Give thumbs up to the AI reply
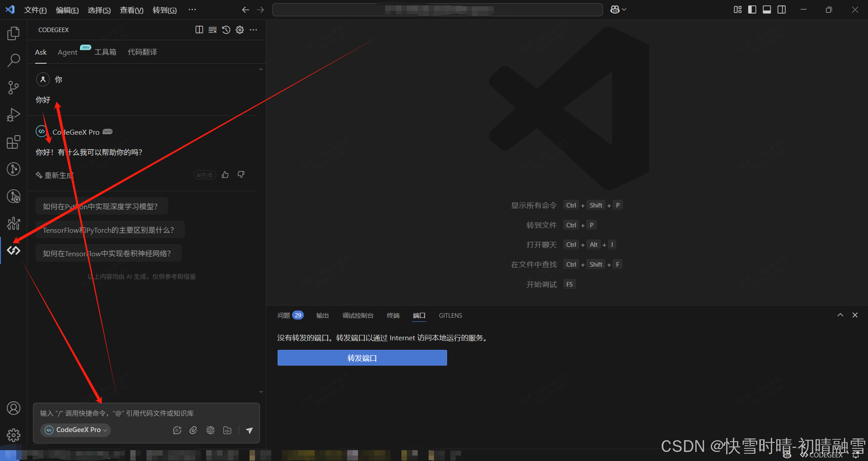This screenshot has width=868, height=461. point(225,174)
